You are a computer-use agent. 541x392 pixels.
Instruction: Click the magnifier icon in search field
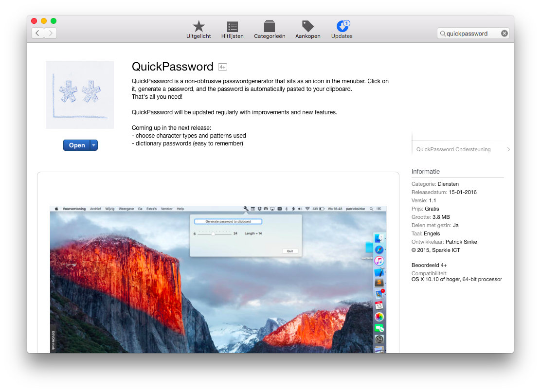442,34
